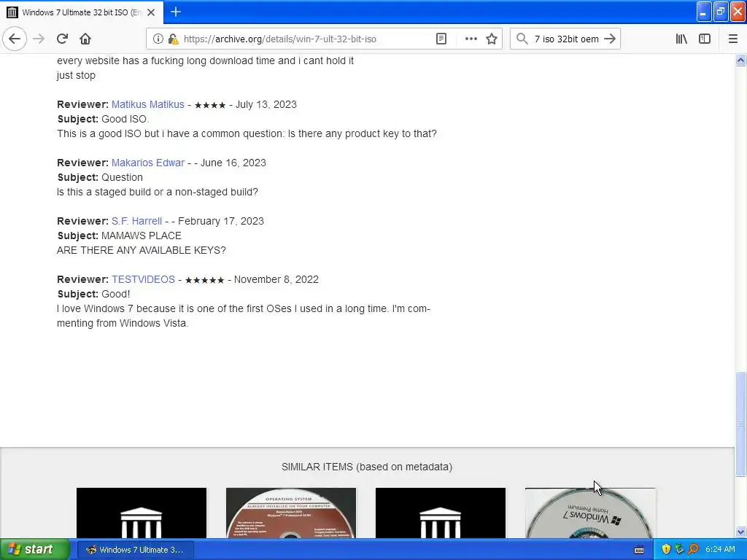
Task: Click the Good ISO. subject text
Action: pyautogui.click(x=125, y=119)
